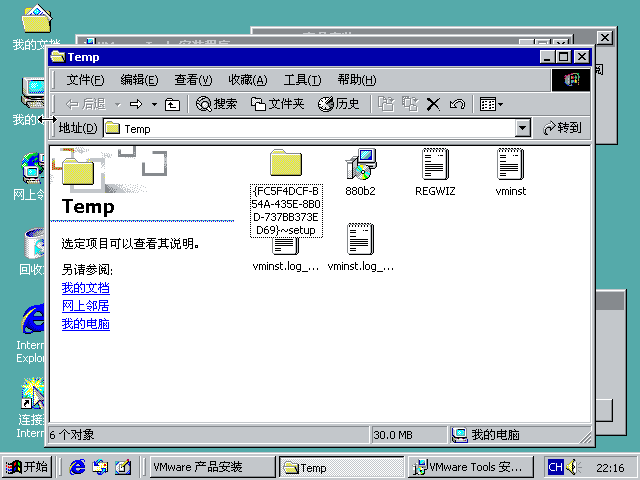Click the CH language indicator

(556, 467)
